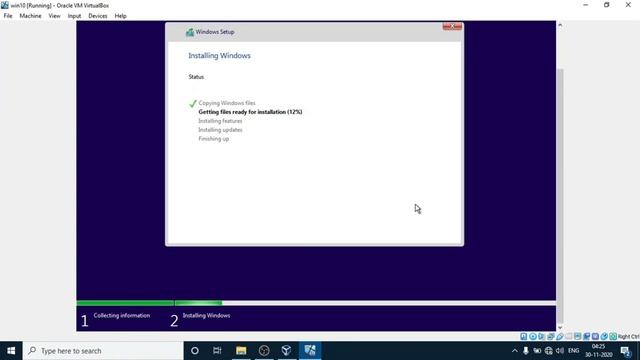Open the Input menu
Image resolution: width=640 pixels, height=360 pixels.
pyautogui.click(x=74, y=16)
